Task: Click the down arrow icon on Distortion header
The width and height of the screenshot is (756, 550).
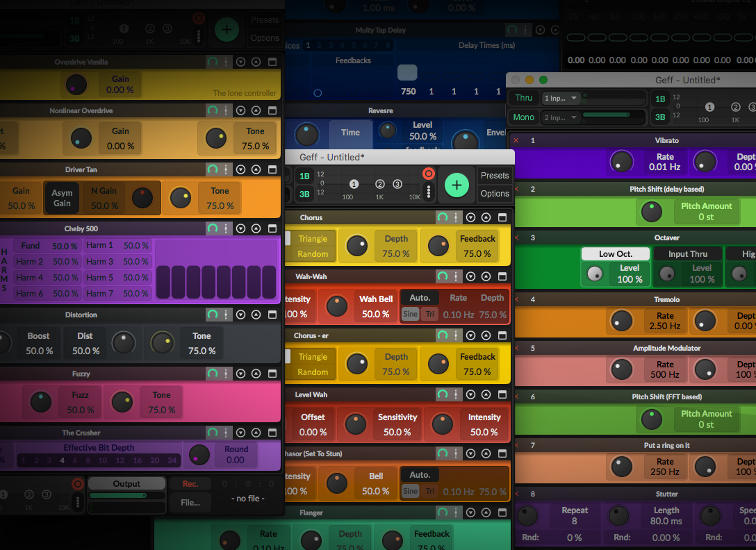Action: coord(240,315)
